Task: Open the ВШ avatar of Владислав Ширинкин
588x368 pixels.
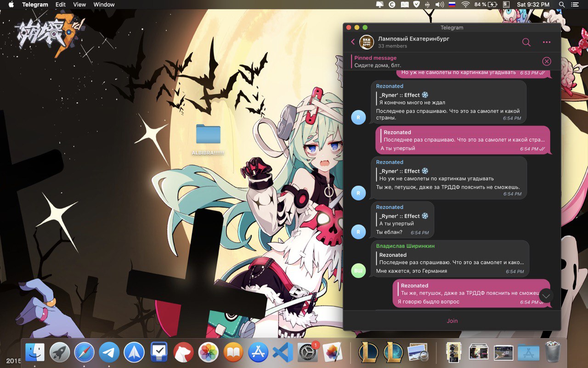Action: pyautogui.click(x=358, y=270)
